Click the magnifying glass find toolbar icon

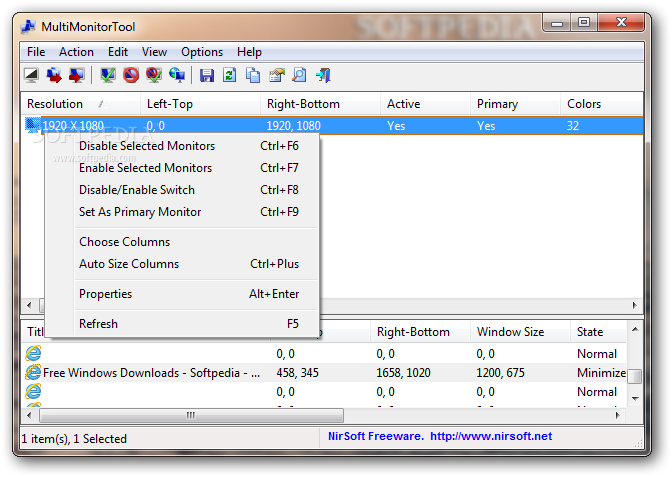point(299,75)
